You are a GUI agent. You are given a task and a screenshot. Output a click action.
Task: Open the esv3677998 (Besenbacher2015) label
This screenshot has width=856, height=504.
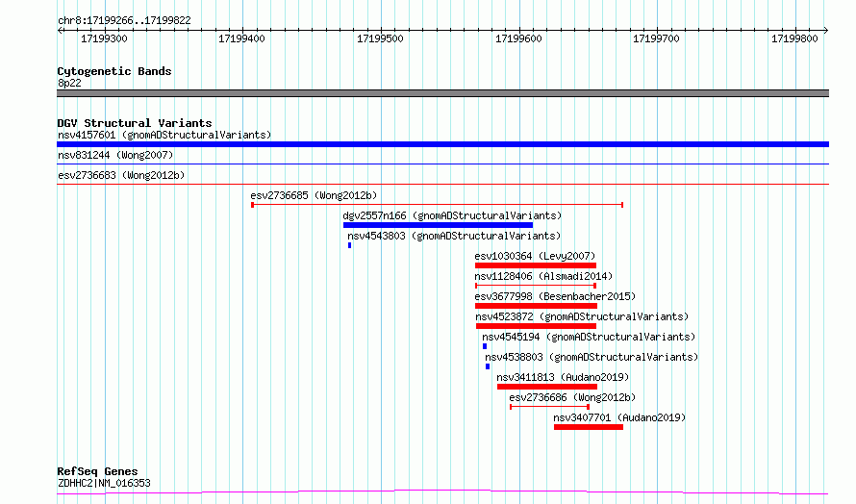coord(555,296)
